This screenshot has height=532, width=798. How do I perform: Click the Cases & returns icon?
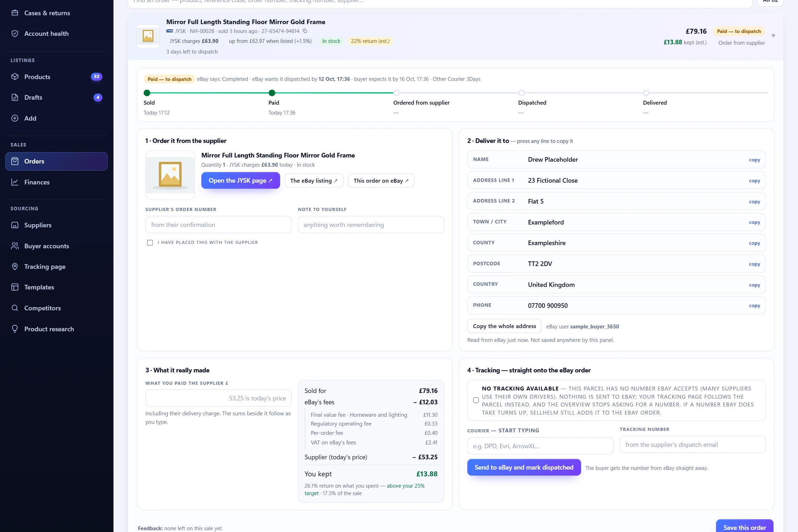pyautogui.click(x=15, y=13)
